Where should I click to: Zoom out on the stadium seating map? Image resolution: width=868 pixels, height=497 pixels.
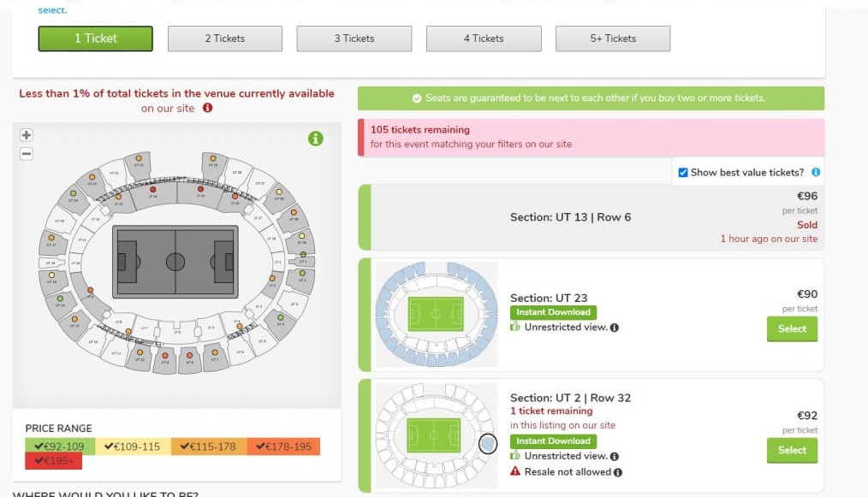pos(27,154)
